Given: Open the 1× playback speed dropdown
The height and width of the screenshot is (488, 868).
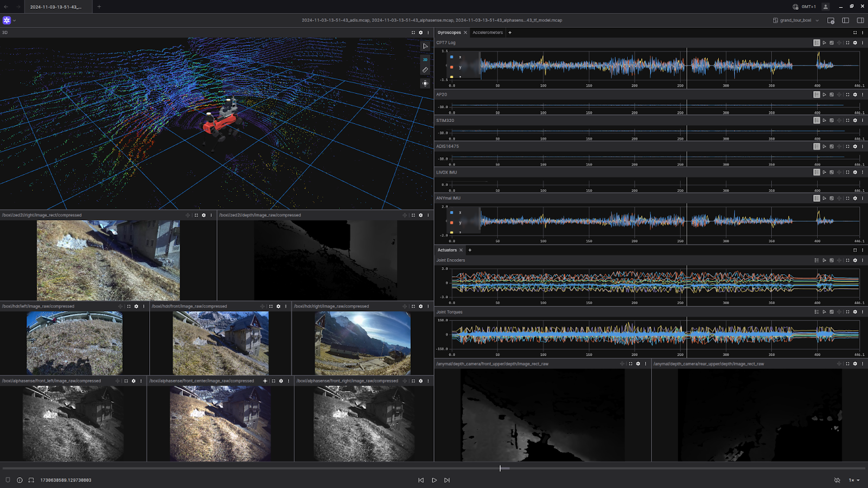Looking at the screenshot, I should (854, 480).
